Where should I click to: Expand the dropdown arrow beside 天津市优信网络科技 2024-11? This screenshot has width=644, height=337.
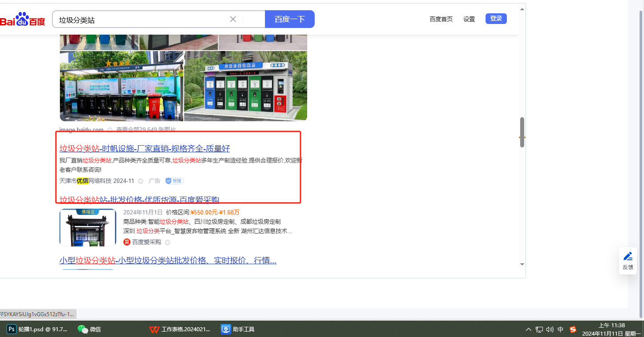tap(141, 181)
